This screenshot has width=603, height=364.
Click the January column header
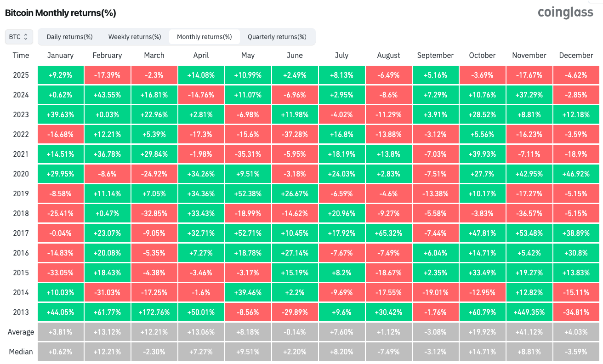[x=60, y=55]
